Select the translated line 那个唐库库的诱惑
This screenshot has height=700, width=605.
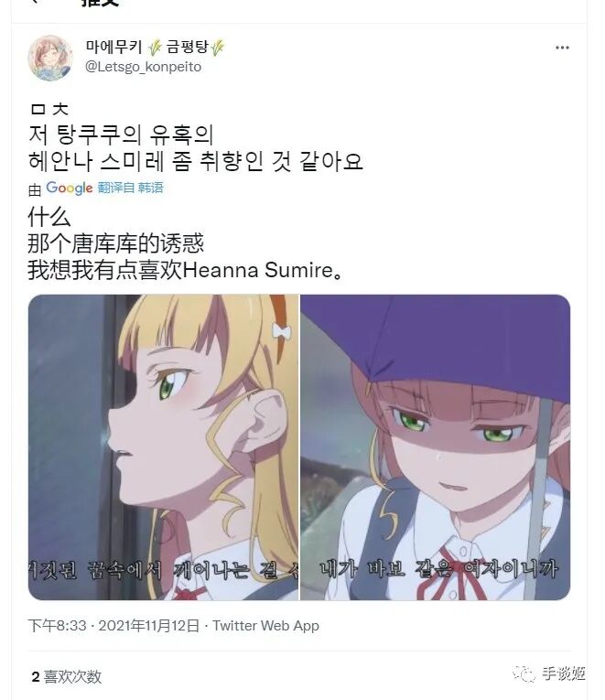(115, 243)
